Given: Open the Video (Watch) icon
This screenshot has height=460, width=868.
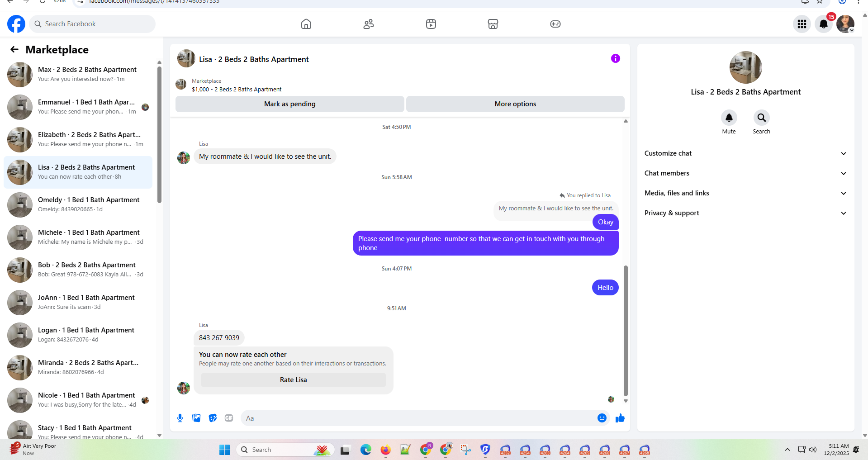Looking at the screenshot, I should click(x=431, y=24).
